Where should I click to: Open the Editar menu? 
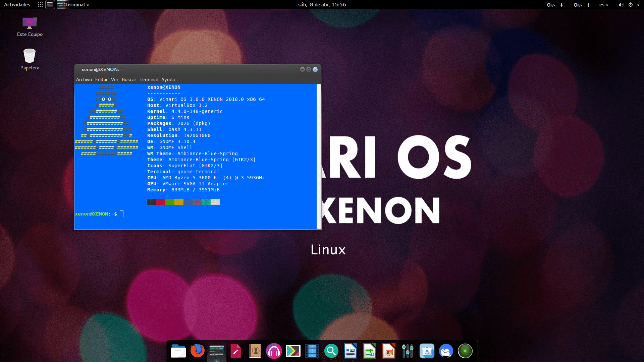[101, 79]
